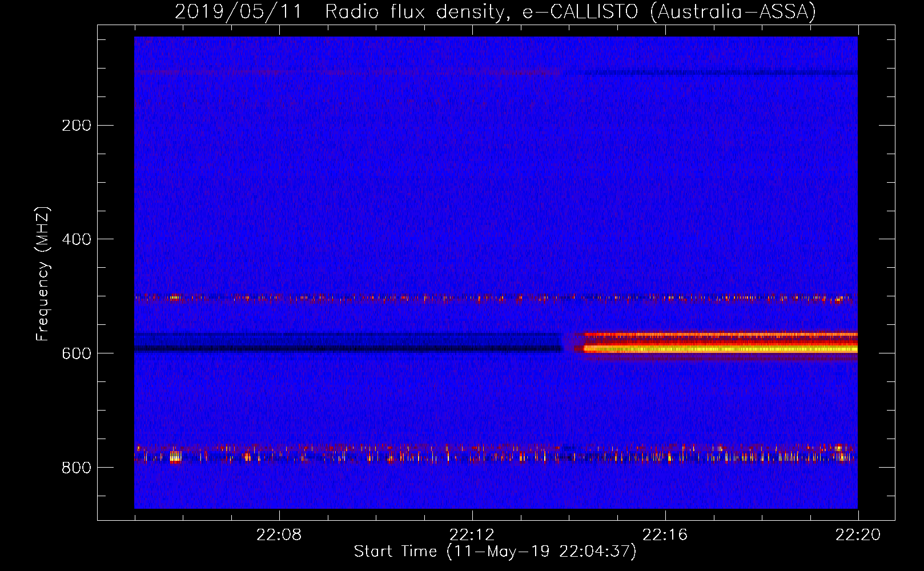Click the 22:08 time tick label

click(279, 535)
